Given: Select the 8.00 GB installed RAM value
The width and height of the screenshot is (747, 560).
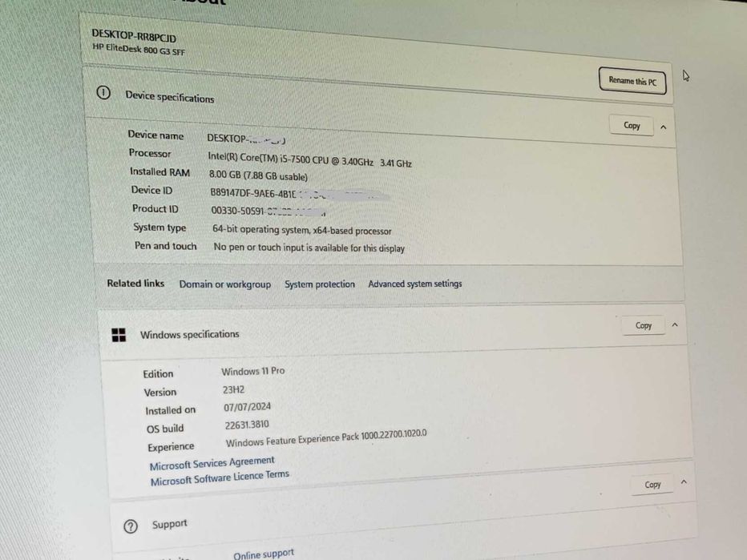Looking at the screenshot, I should tap(258, 175).
